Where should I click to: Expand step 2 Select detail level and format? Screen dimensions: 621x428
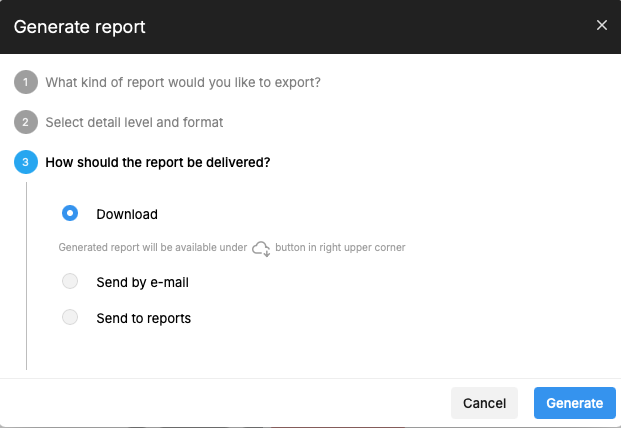coord(134,122)
